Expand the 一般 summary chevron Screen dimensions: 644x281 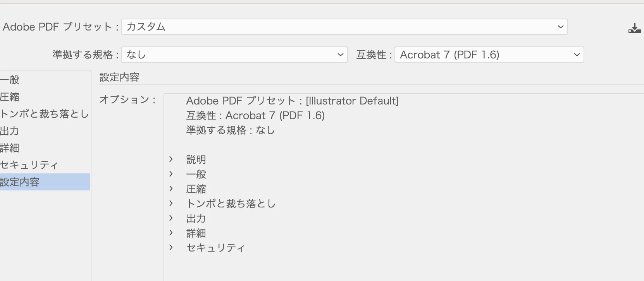point(171,174)
